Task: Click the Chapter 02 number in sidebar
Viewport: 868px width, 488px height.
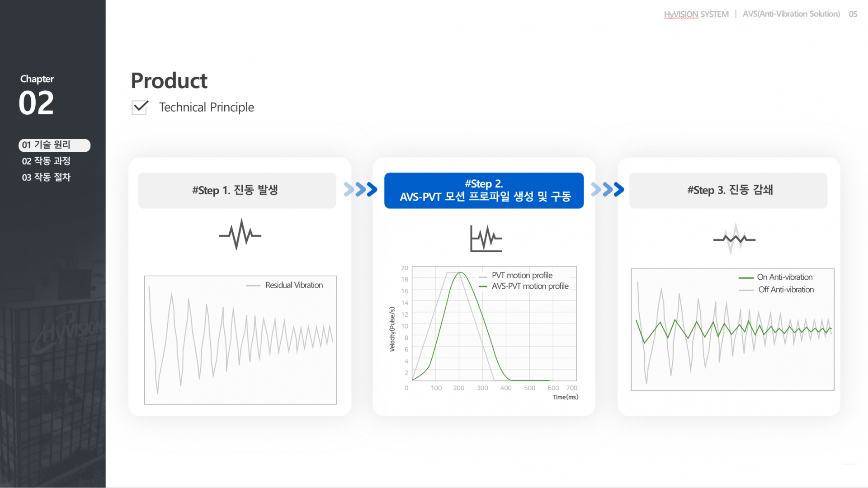Action: pos(36,103)
